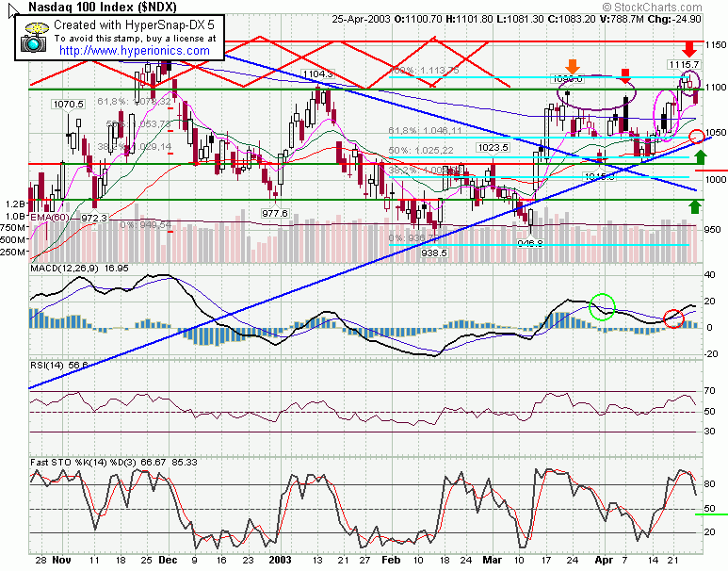Screen dimensions: 728x571
Task: Click the '950' price axis label
Action: 713,230
